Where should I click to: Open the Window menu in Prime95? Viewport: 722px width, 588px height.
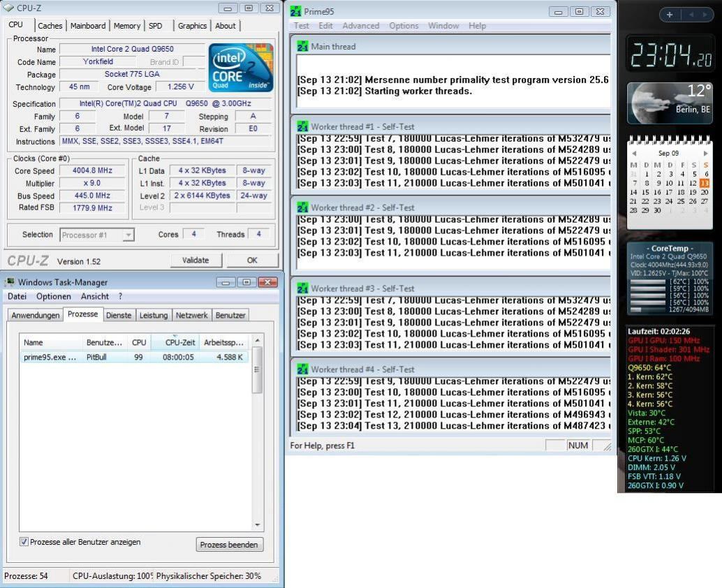click(x=443, y=26)
